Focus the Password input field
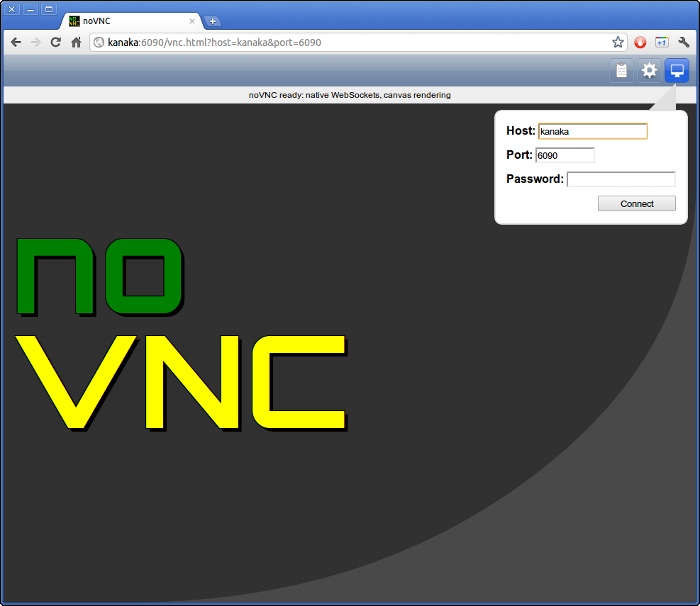Image resolution: width=700 pixels, height=606 pixels. point(621,180)
